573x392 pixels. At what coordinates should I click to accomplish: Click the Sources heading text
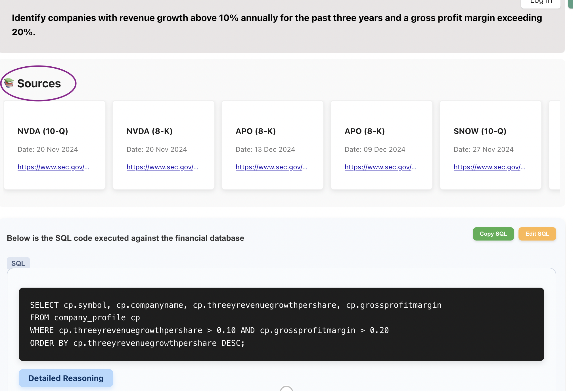click(x=39, y=83)
